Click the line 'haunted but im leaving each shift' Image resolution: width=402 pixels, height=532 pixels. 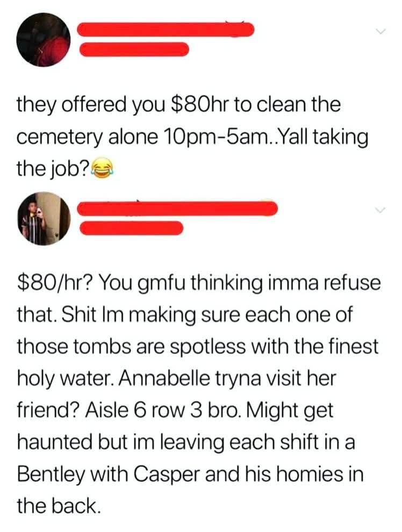186,442
